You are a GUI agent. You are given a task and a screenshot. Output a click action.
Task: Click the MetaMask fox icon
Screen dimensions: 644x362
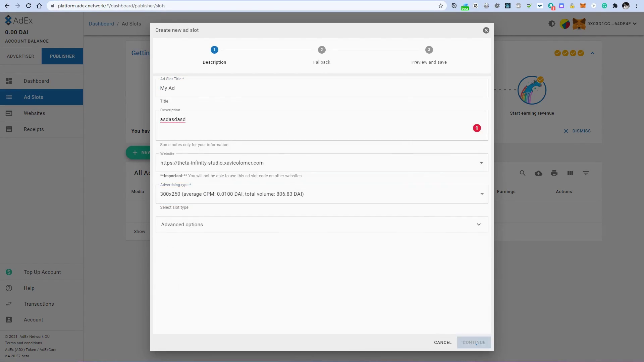[x=579, y=24]
